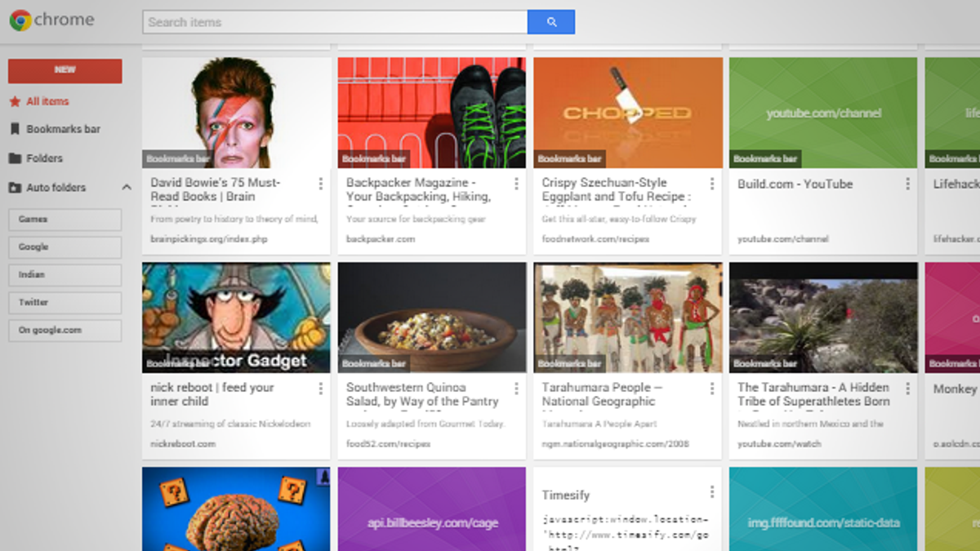Collapse the Auto folders section chevron
Screen dimensions: 980x551
click(127, 188)
